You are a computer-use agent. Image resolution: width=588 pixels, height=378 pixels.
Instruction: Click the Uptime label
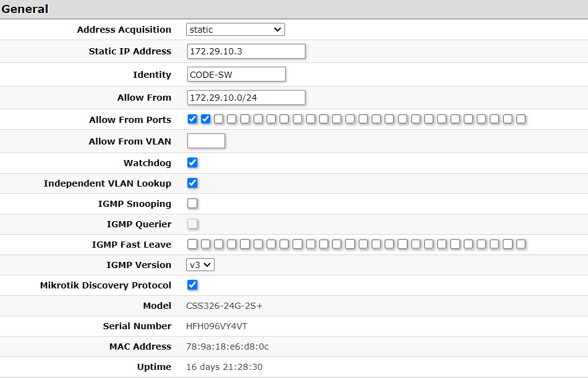[x=154, y=367]
